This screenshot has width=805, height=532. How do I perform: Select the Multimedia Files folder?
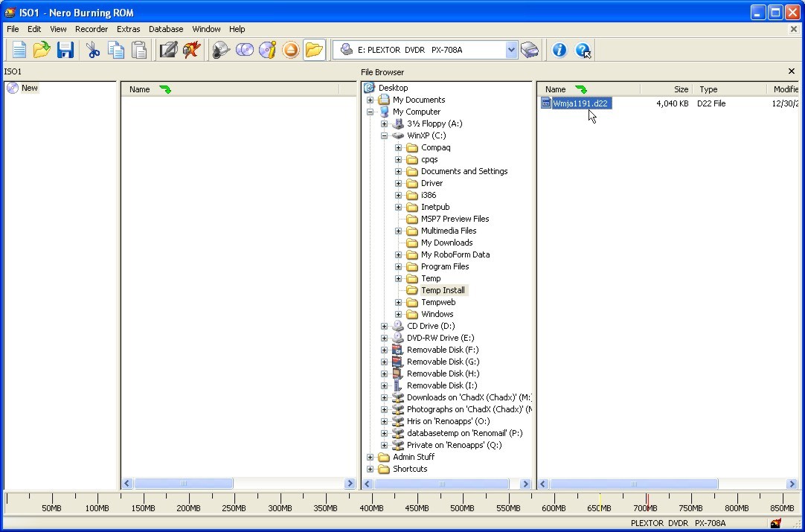click(x=449, y=231)
